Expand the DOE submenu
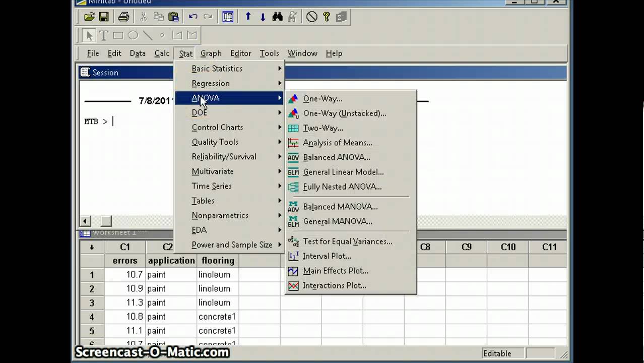The height and width of the screenshot is (363, 644). click(230, 112)
